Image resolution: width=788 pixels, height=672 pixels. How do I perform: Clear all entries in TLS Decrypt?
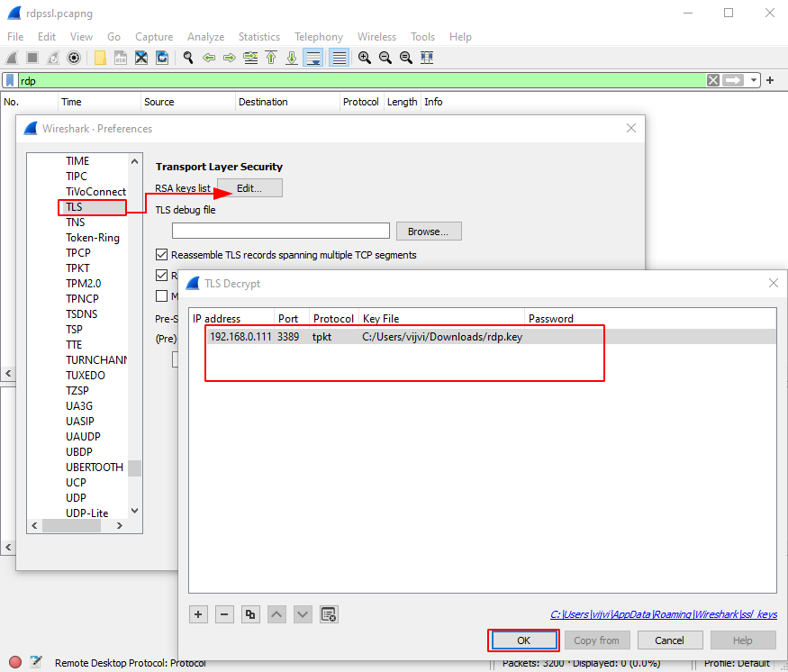click(329, 614)
